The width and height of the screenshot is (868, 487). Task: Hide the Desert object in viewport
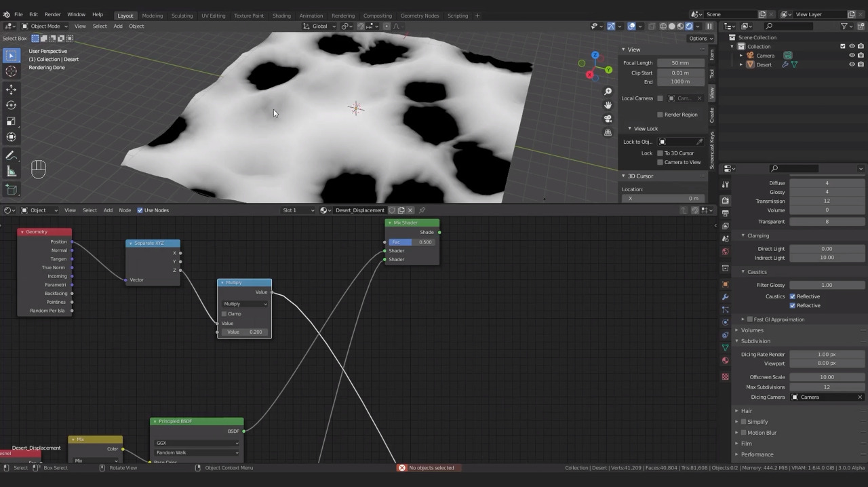coord(852,64)
